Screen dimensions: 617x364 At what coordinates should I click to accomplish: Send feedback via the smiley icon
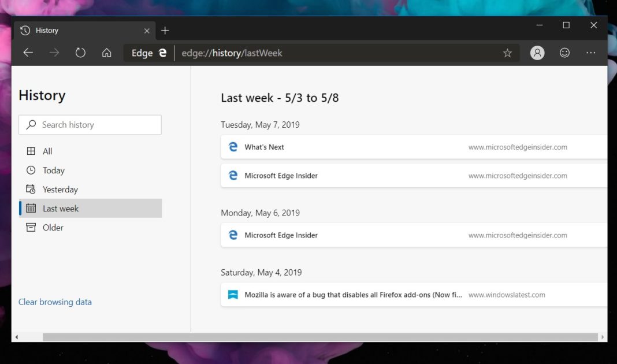click(564, 53)
